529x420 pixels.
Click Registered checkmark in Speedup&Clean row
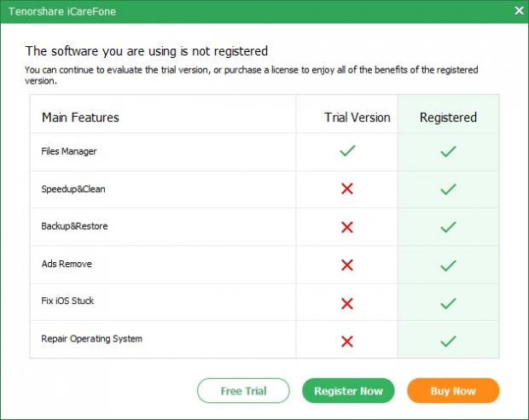pyautogui.click(x=448, y=189)
